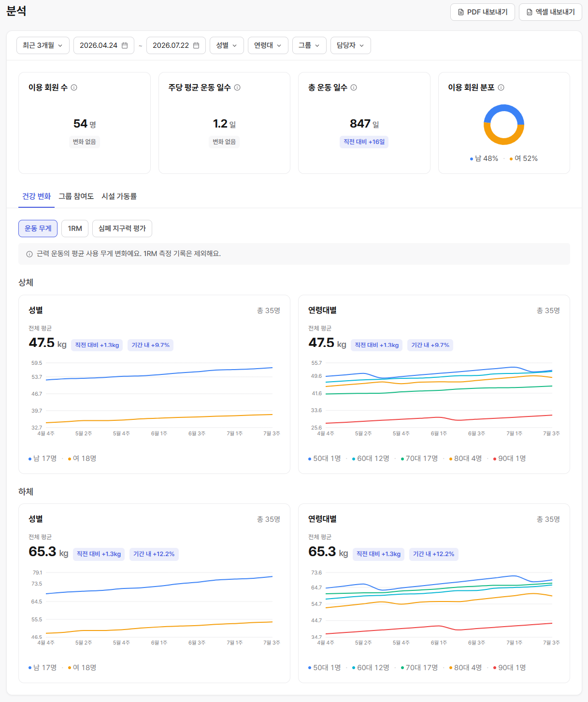The width and height of the screenshot is (588, 702).
Task: Toggle 50대 1명 legend in 상체 연령대별 chart
Action: click(x=325, y=458)
